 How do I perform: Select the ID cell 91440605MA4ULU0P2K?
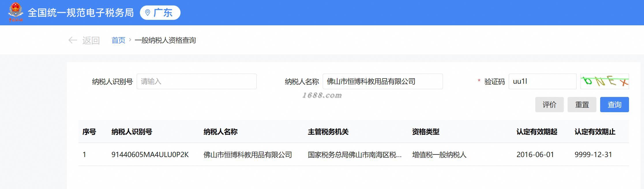click(x=150, y=155)
